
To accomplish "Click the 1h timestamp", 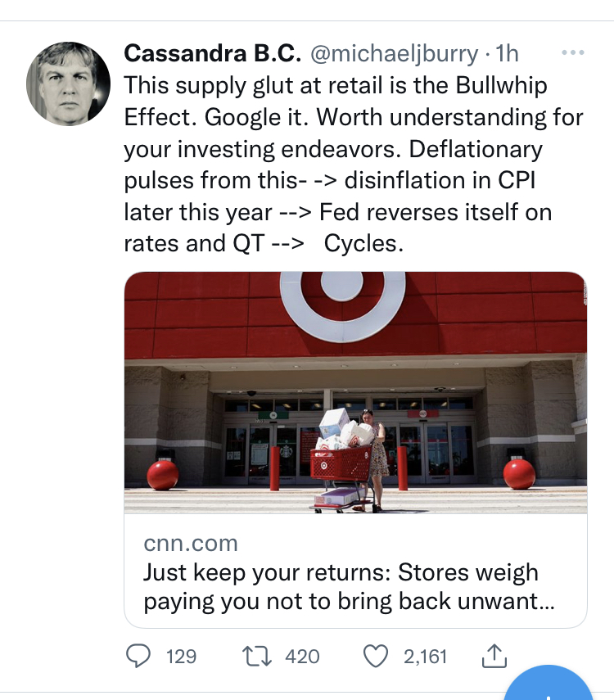I will [x=508, y=54].
